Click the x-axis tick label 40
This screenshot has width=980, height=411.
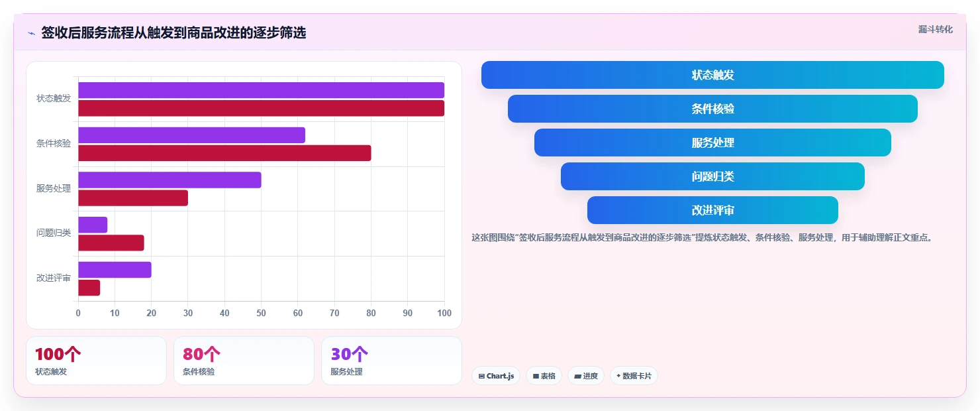[224, 313]
